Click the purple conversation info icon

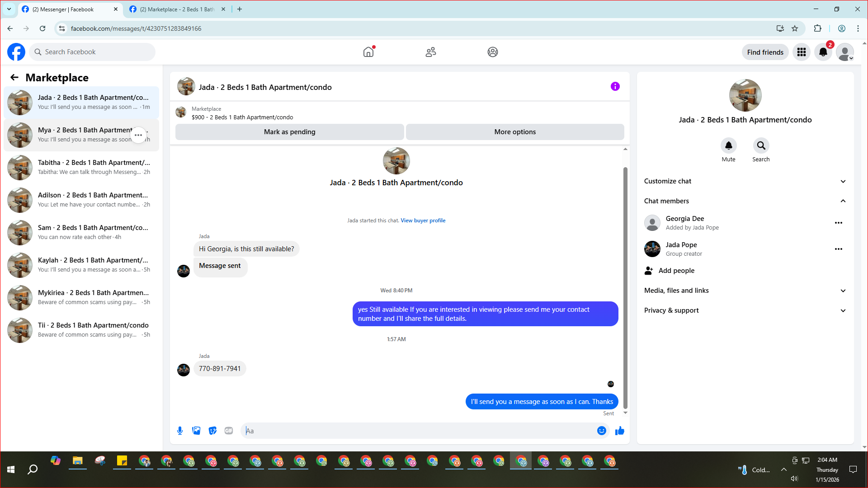click(615, 86)
